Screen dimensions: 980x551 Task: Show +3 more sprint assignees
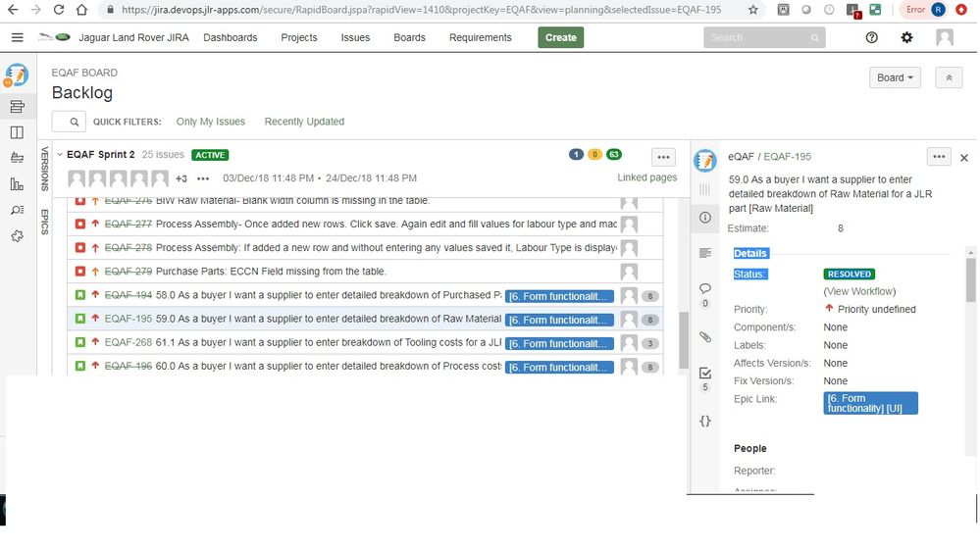pos(181,178)
